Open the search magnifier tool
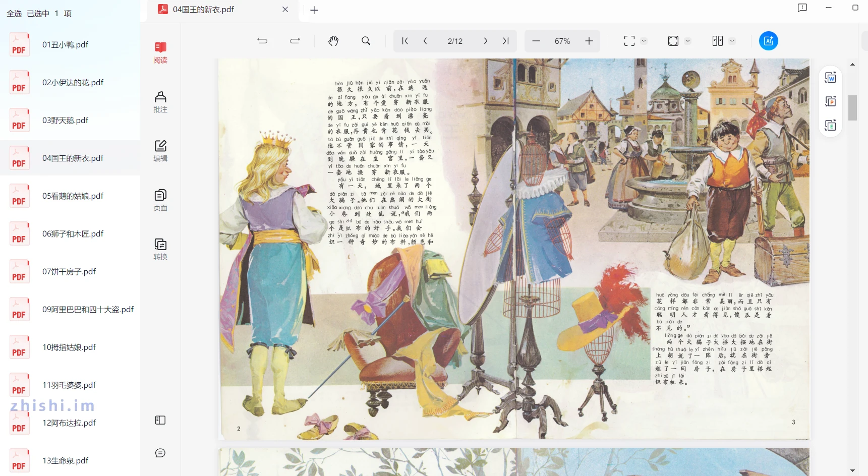Image resolution: width=868 pixels, height=476 pixels. point(366,41)
